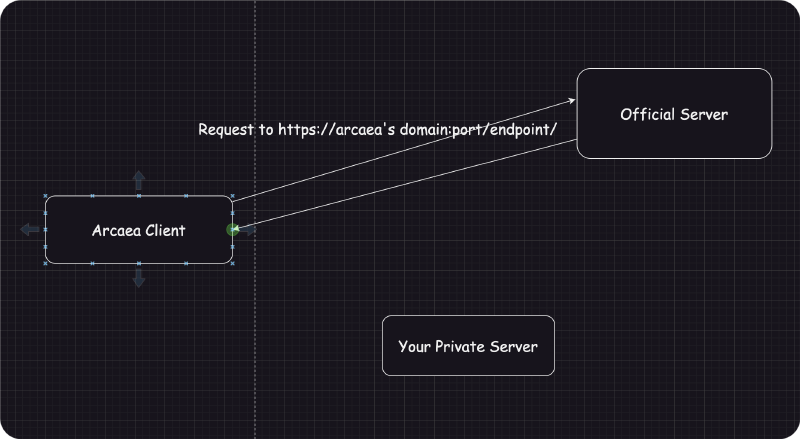Select the top-left corner connection point of Arcaea Client

(x=46, y=197)
